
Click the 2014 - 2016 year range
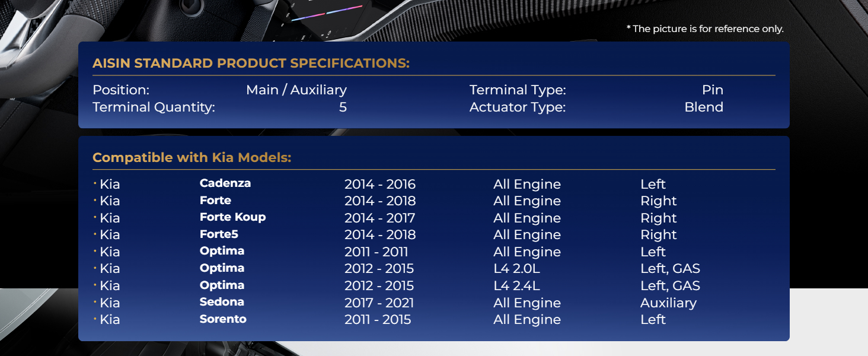pyautogui.click(x=380, y=184)
